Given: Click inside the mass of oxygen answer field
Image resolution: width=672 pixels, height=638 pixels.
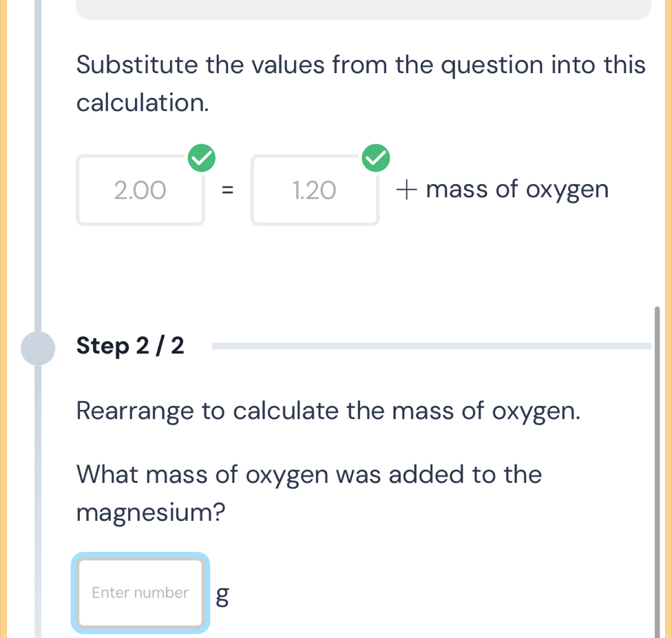Looking at the screenshot, I should [140, 593].
